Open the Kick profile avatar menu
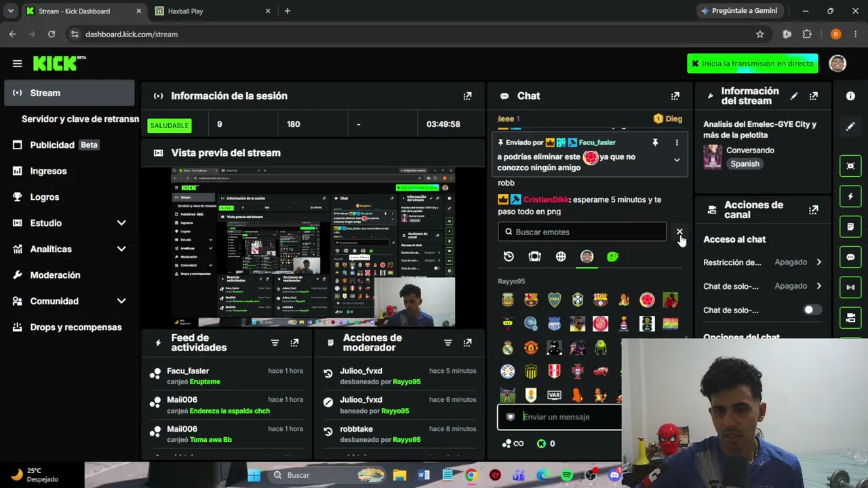The image size is (868, 488). [837, 63]
